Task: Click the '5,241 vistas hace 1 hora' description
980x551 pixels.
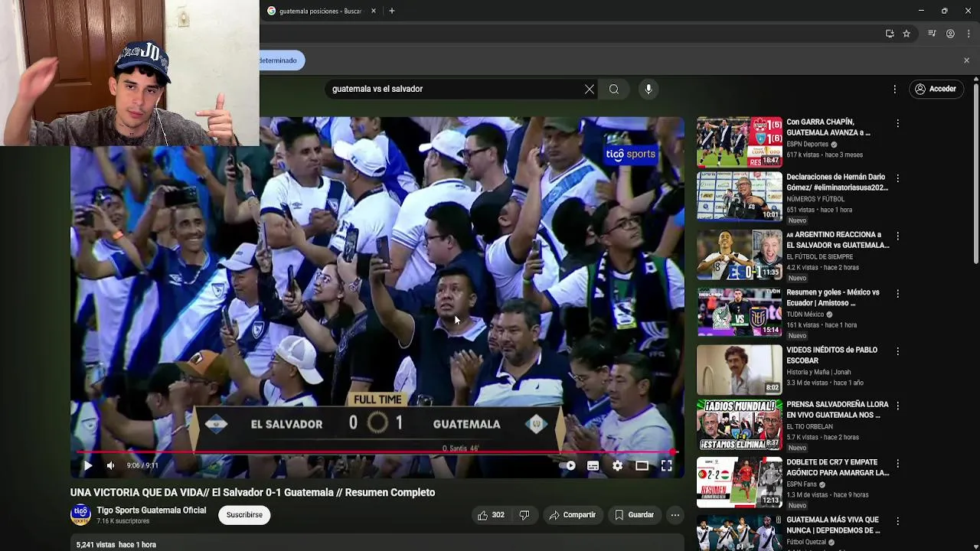Action: [x=116, y=545]
